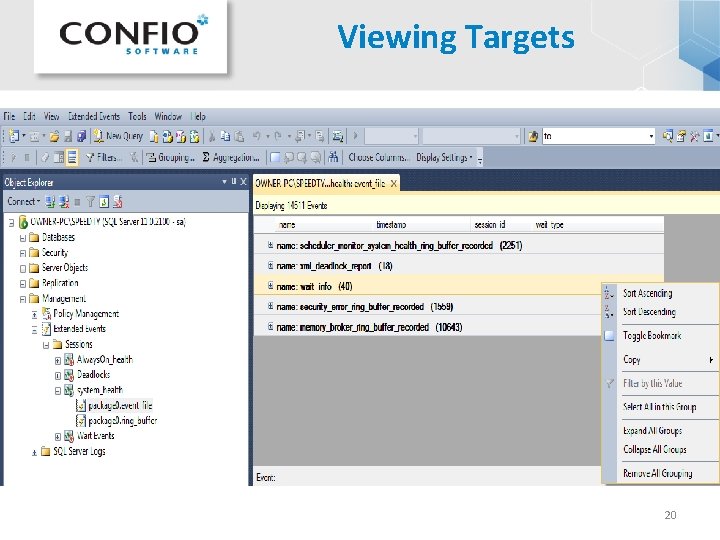Click the Find binoculars icon

pyautogui.click(x=333, y=158)
